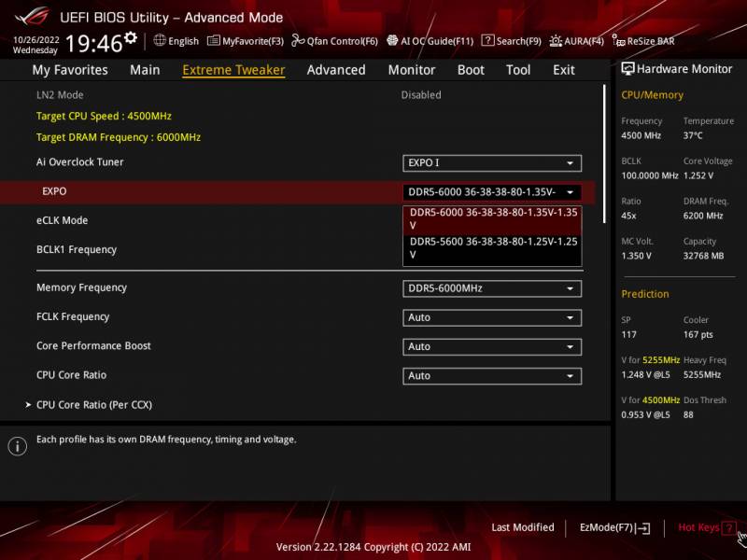The height and width of the screenshot is (560, 747).
Task: Choose DDR5-5600 36-38-38-80-1.25V EXPO profile option
Action: 493,247
